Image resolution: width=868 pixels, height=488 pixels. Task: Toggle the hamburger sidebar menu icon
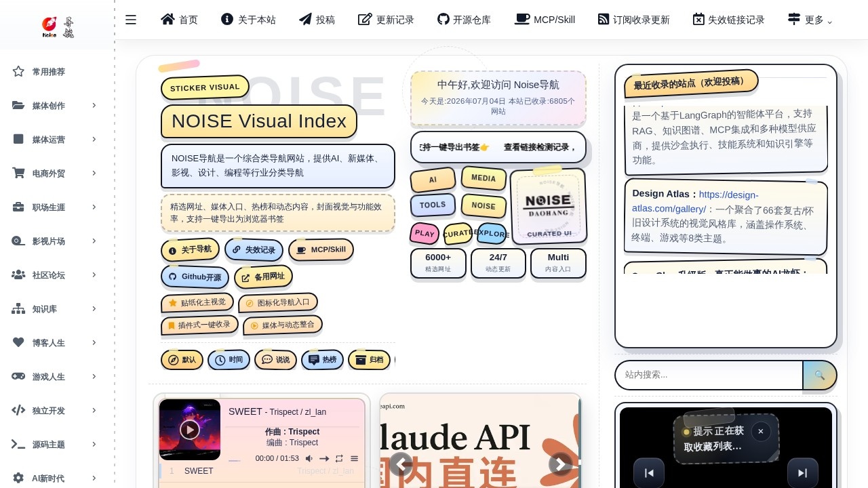(x=131, y=20)
